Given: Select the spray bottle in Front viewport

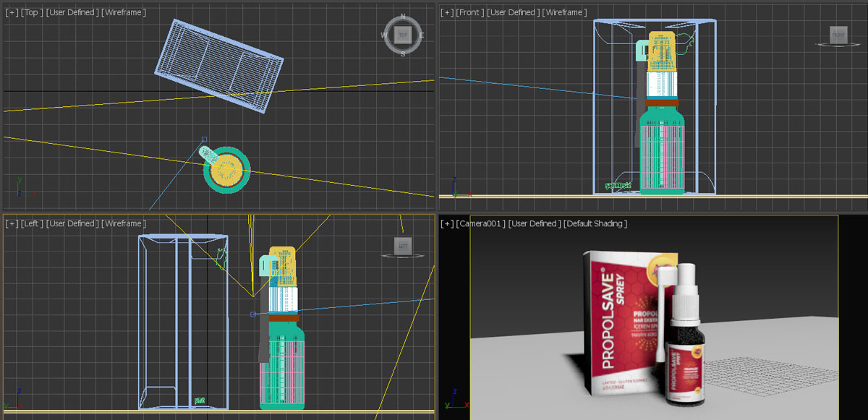Looking at the screenshot, I should pyautogui.click(x=661, y=114).
